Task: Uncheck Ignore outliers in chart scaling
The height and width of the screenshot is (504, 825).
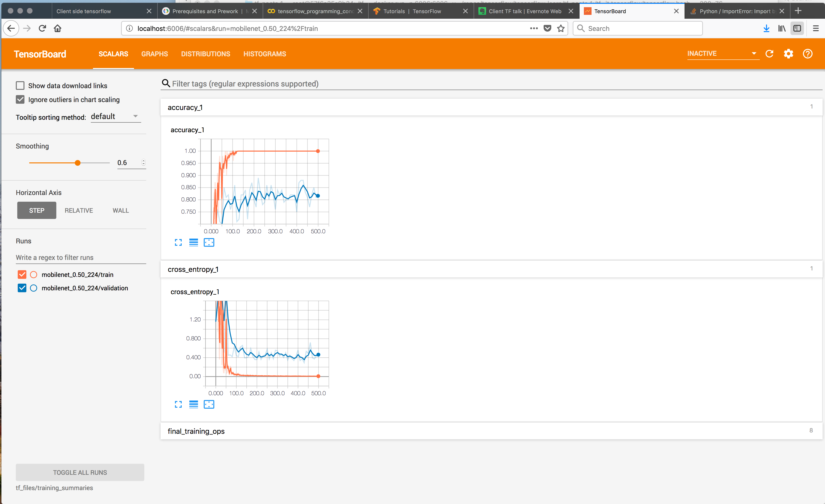Action: click(20, 99)
